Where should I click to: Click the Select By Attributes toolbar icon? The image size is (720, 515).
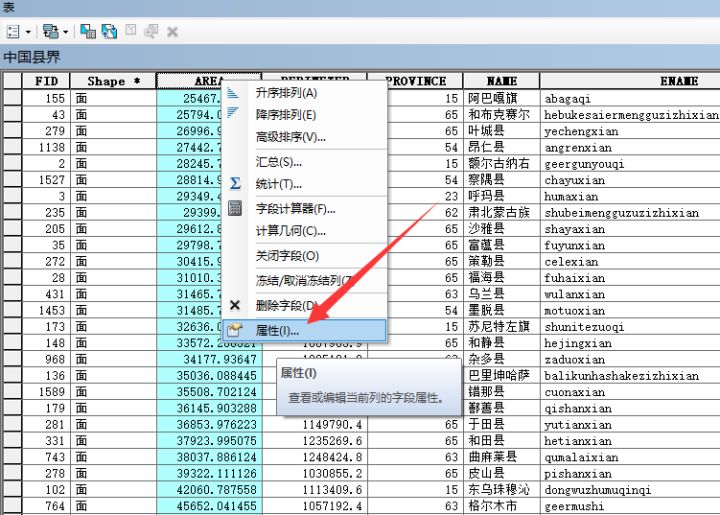coord(88,31)
